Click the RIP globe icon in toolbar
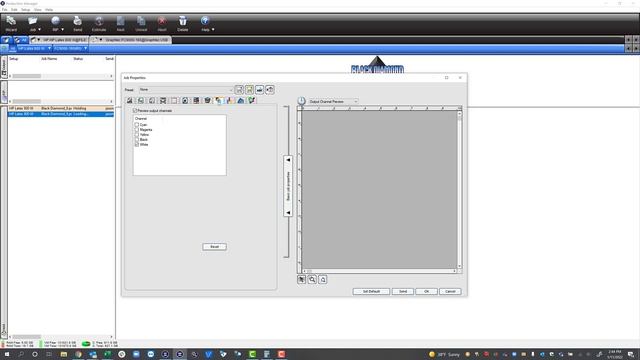The image size is (640, 360). (x=55, y=21)
